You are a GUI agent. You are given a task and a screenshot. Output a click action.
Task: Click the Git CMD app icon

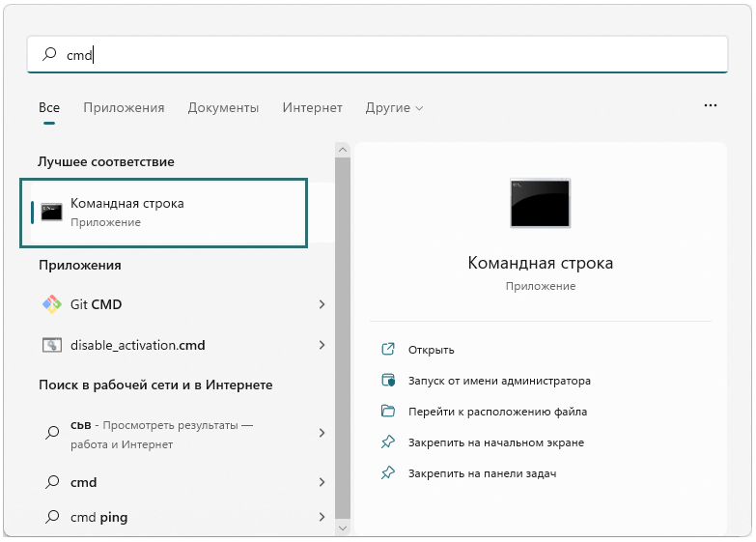point(51,304)
